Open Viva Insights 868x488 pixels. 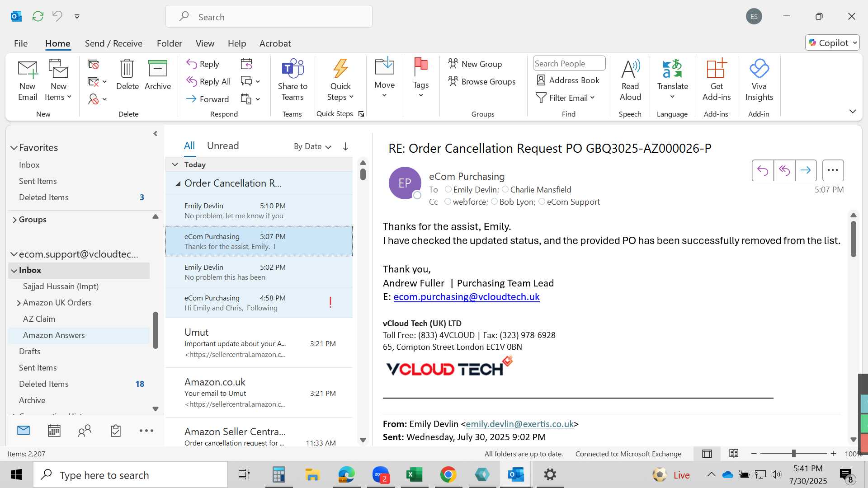coord(759,80)
